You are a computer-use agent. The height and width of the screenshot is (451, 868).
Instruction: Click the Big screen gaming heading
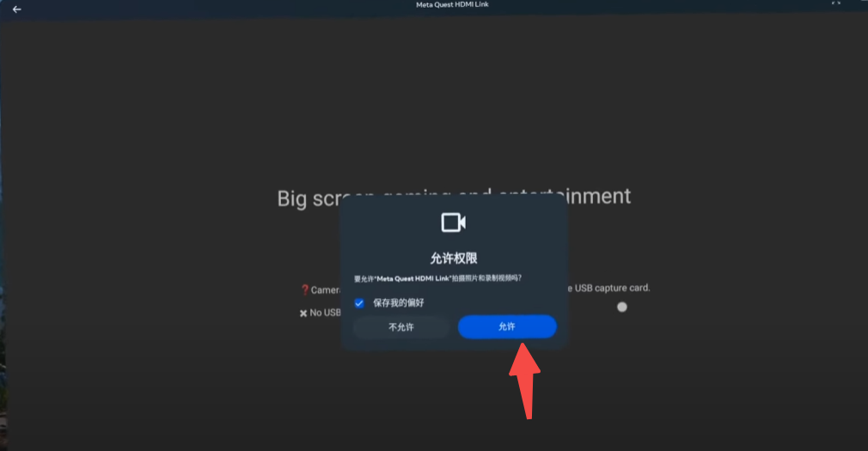[454, 197]
